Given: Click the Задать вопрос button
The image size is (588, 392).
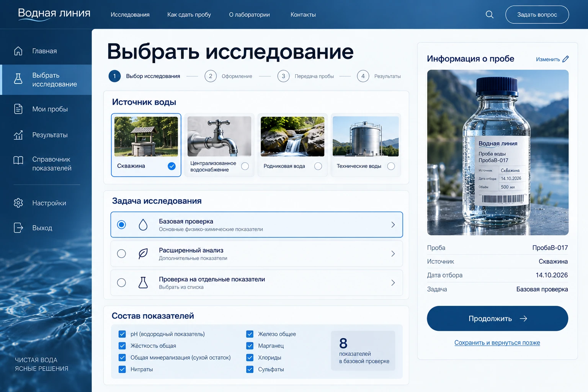Looking at the screenshot, I should coord(537,15).
